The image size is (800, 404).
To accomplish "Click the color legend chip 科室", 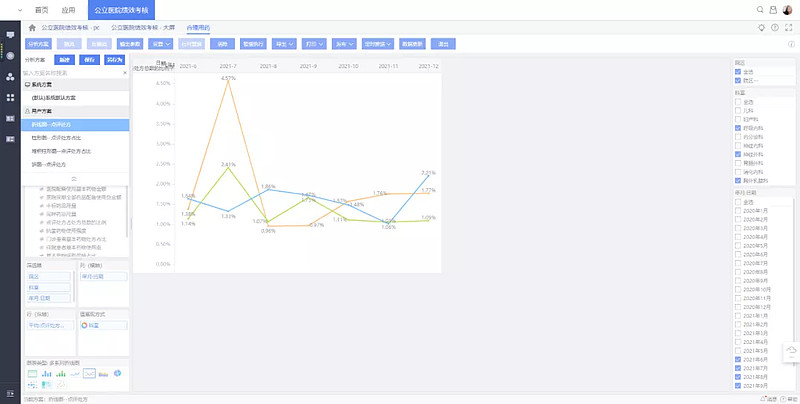I will click(x=104, y=325).
